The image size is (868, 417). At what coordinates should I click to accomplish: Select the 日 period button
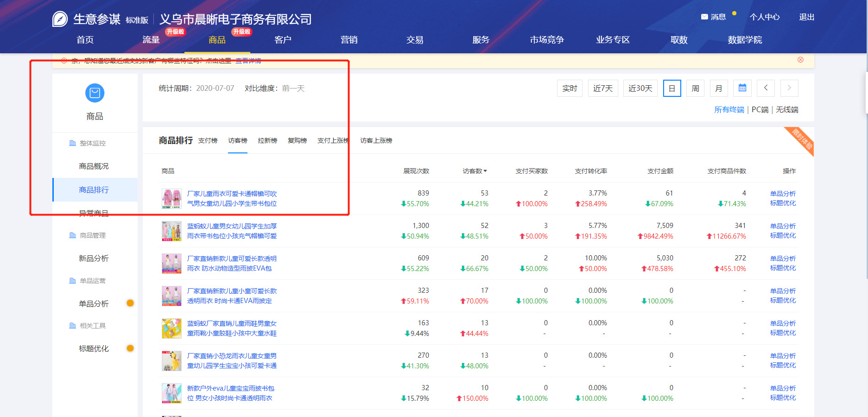tap(672, 88)
